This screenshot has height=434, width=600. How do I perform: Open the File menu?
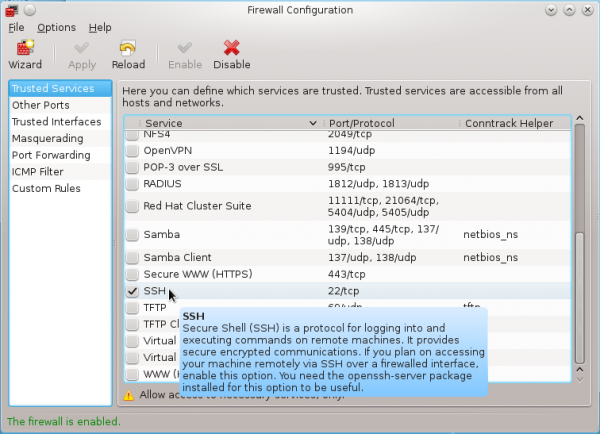(x=15, y=27)
